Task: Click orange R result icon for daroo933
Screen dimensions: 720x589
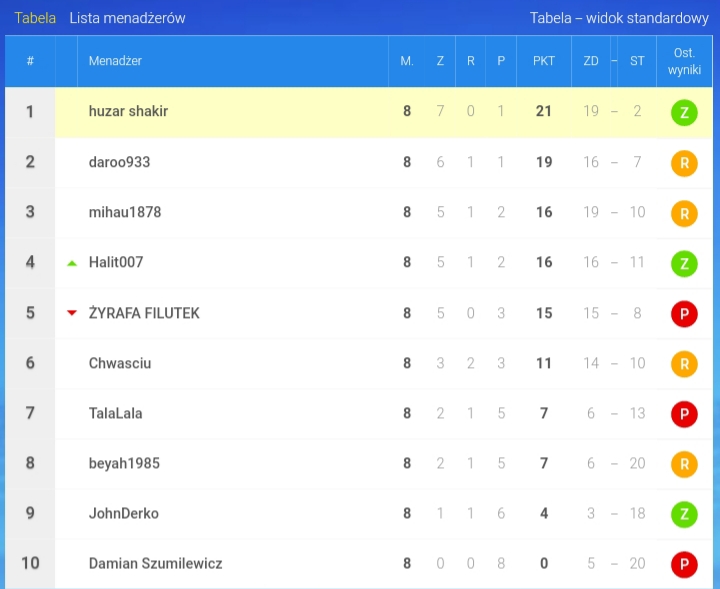Action: tap(684, 163)
